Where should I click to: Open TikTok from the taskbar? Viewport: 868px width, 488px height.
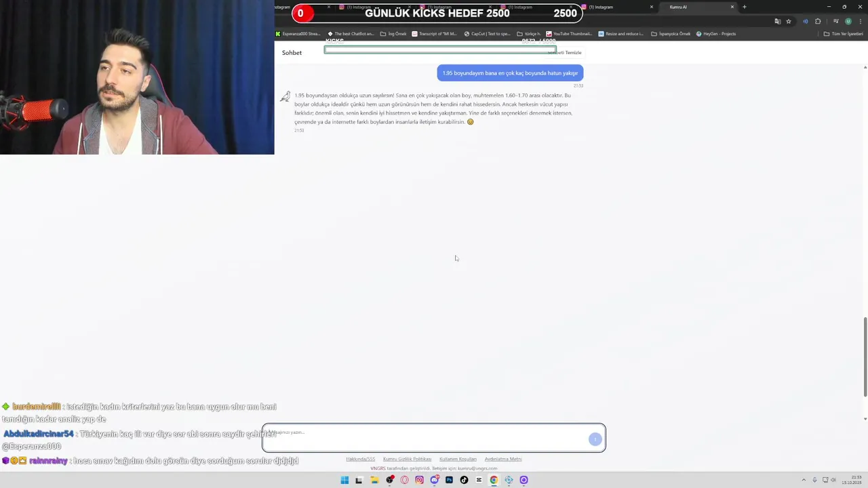tap(464, 480)
